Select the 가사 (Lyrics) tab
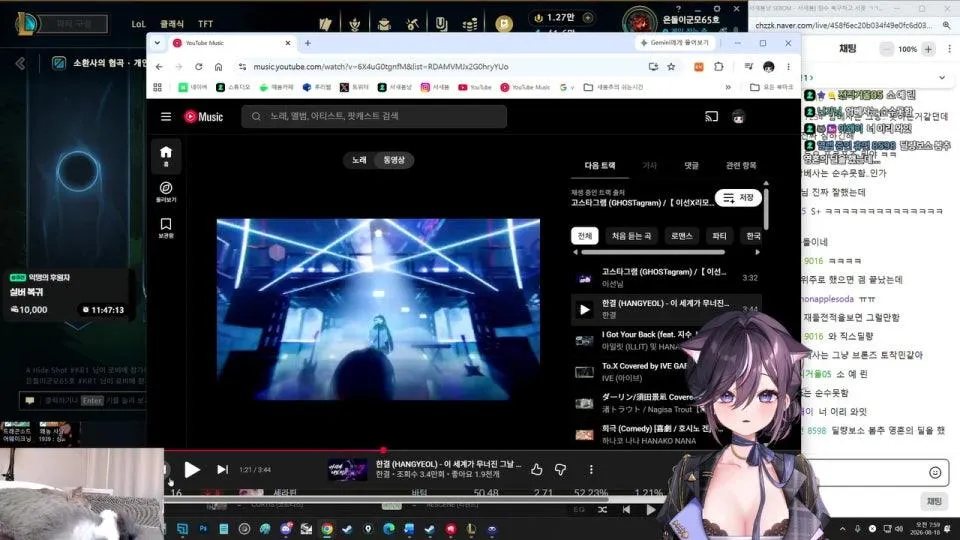 pyautogui.click(x=650, y=165)
